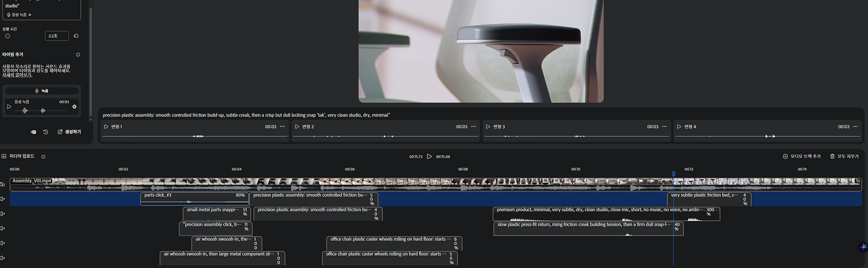Click the 생성하기 generate button
Image resolution: width=868 pixels, height=268 pixels.
coord(69,132)
